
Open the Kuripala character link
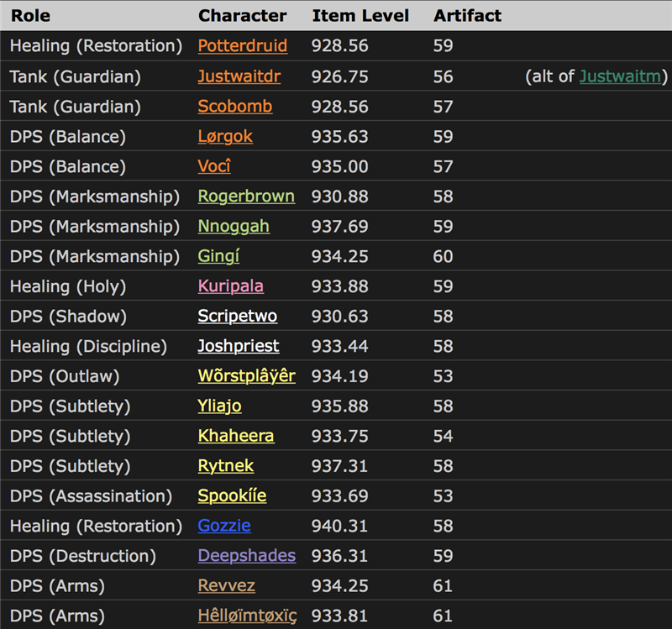coord(230,286)
